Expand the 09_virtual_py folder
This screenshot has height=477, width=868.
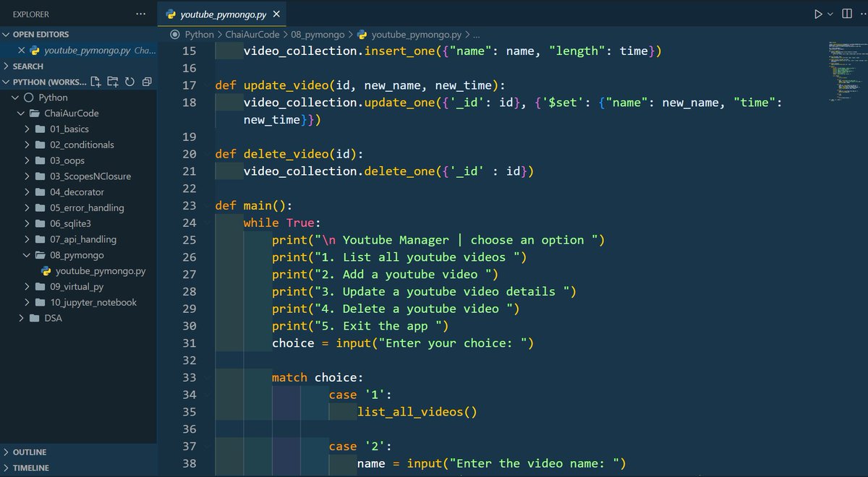point(78,287)
